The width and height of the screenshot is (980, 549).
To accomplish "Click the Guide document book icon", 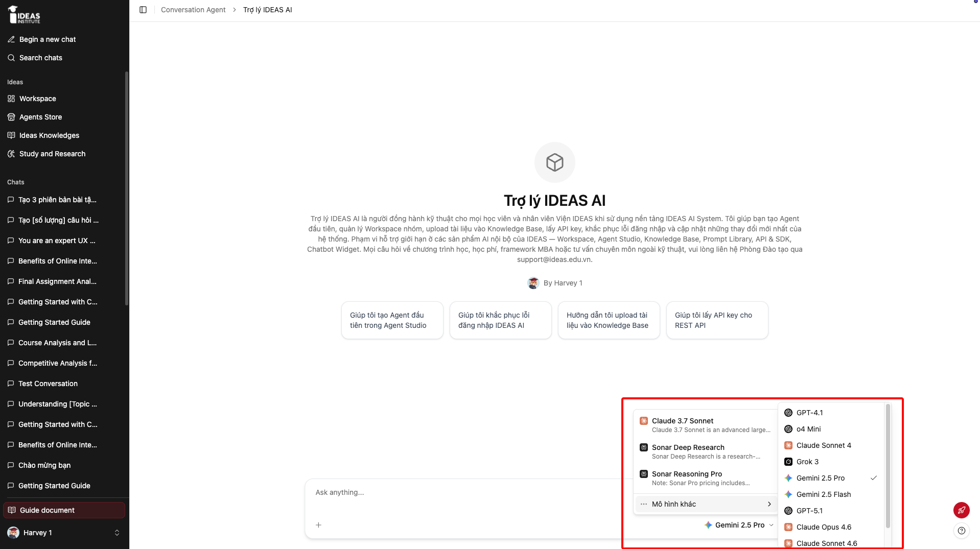I will coord(12,510).
